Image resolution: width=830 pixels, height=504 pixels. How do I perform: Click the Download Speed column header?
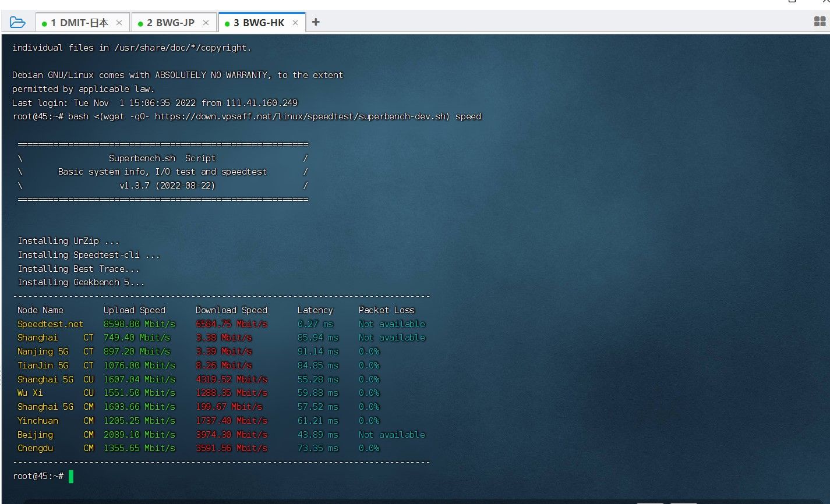(231, 310)
